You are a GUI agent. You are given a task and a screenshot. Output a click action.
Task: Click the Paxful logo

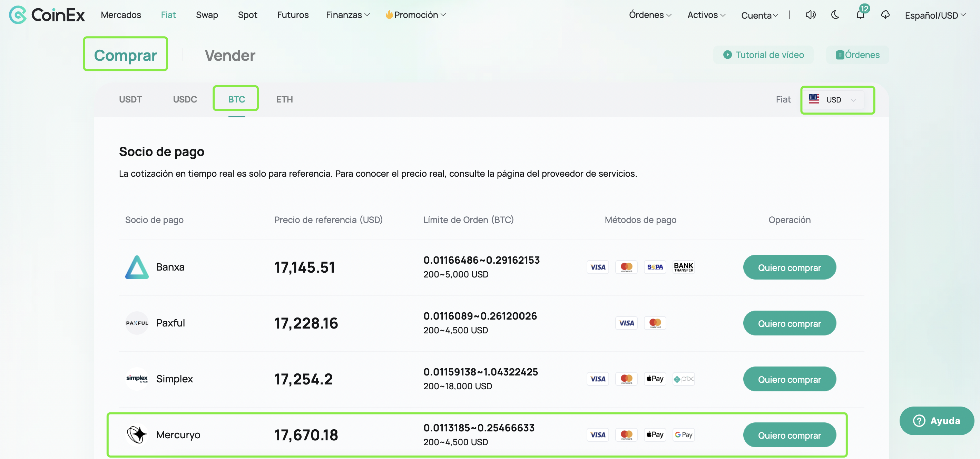[x=137, y=323]
